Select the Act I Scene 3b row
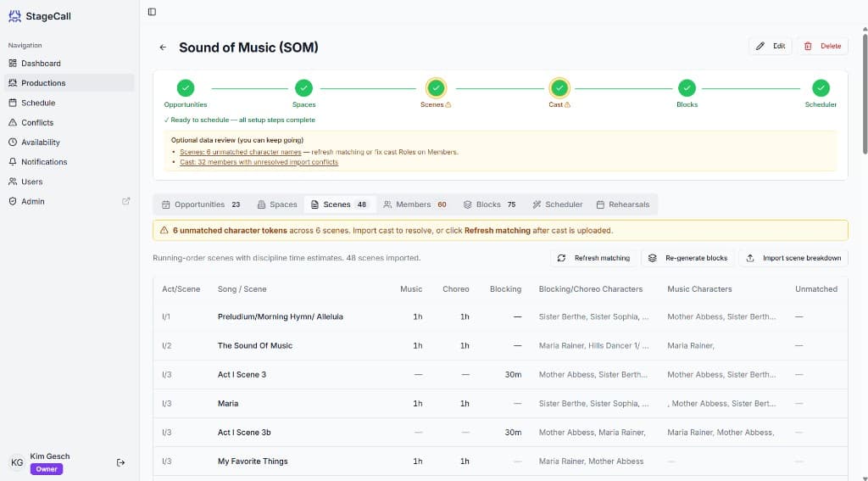868x481 pixels. pos(500,433)
